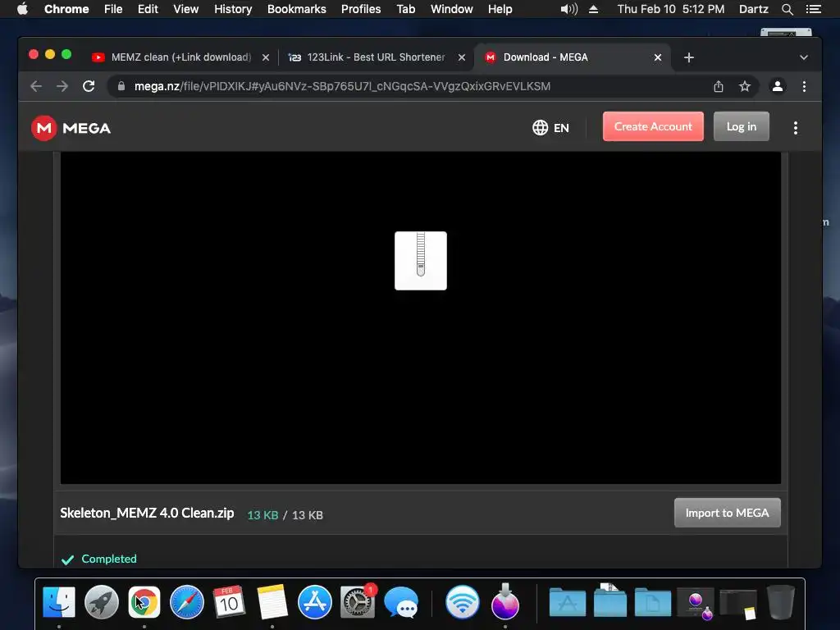Open the EN language selector
The height and width of the screenshot is (630, 840).
[x=550, y=127]
